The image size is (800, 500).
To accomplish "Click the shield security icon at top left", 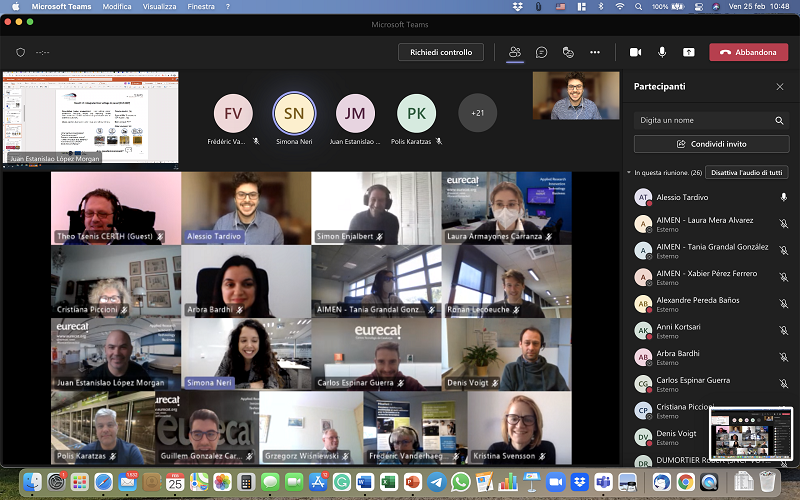I will [20, 52].
